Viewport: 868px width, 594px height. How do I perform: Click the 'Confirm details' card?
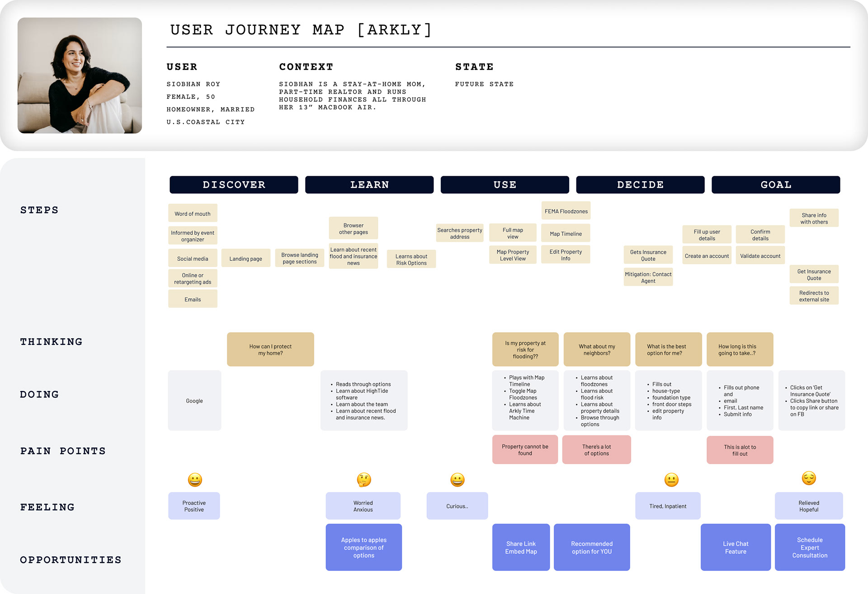(760, 235)
